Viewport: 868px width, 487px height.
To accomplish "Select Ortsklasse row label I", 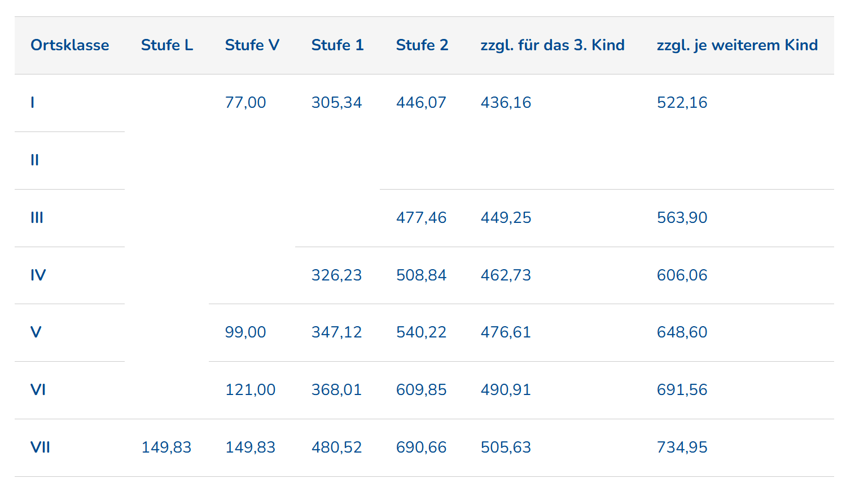I will [x=33, y=103].
